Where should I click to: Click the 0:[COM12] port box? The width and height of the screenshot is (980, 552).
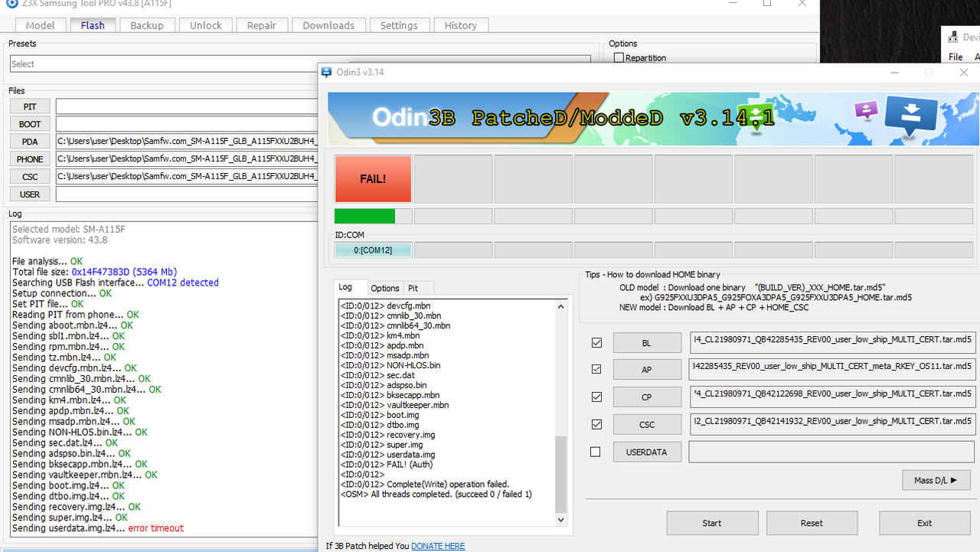pyautogui.click(x=373, y=250)
